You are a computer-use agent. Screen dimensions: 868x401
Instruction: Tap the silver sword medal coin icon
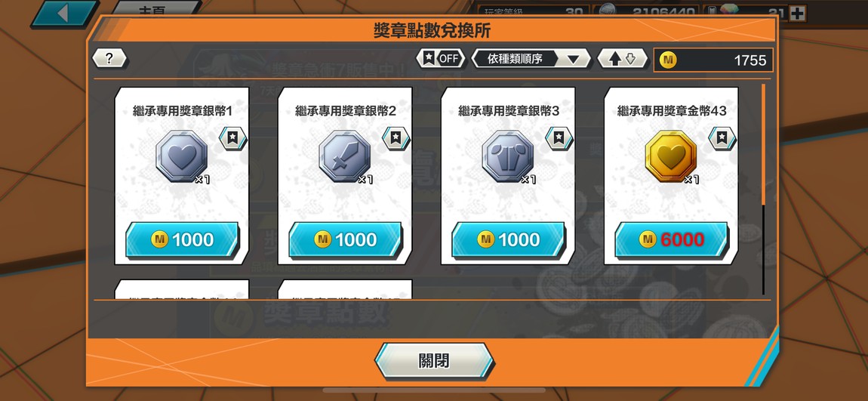[344, 156]
